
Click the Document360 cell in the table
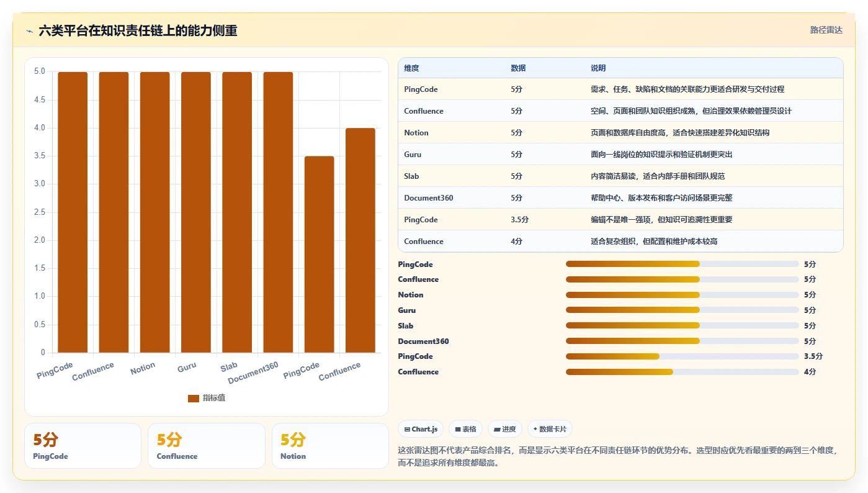429,198
